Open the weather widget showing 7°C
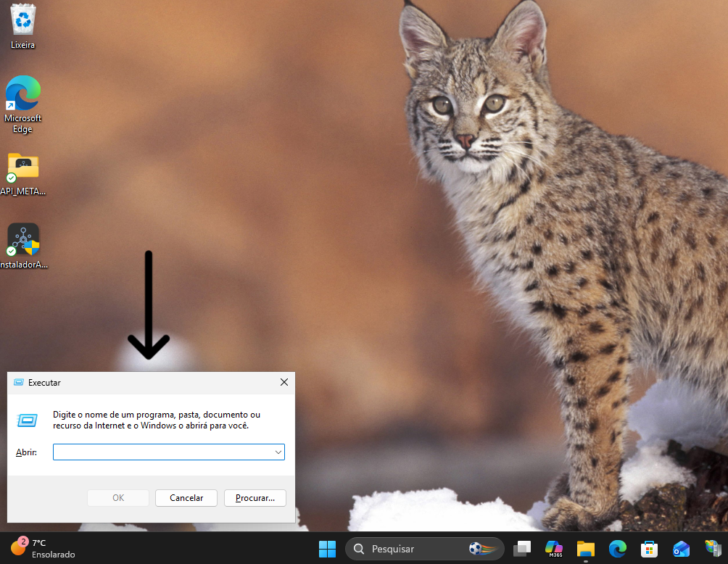Image resolution: width=728 pixels, height=564 pixels. coord(43,548)
